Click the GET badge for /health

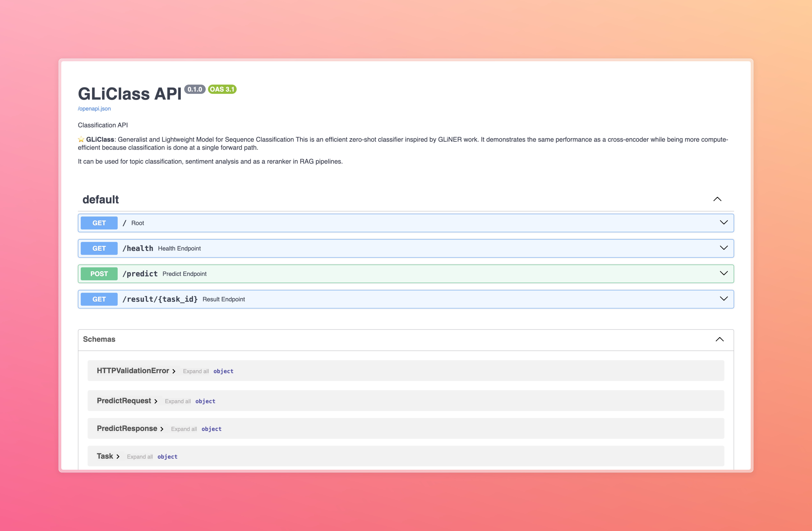[99, 248]
